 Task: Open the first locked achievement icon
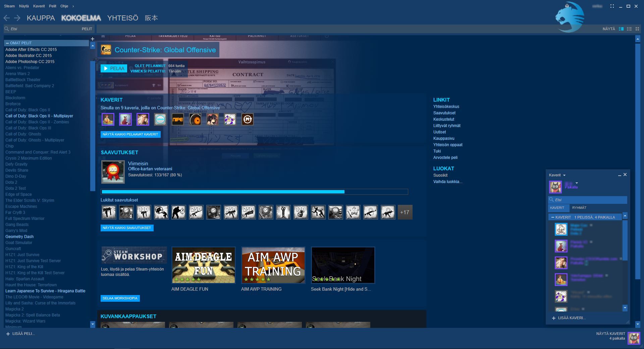pyautogui.click(x=109, y=212)
